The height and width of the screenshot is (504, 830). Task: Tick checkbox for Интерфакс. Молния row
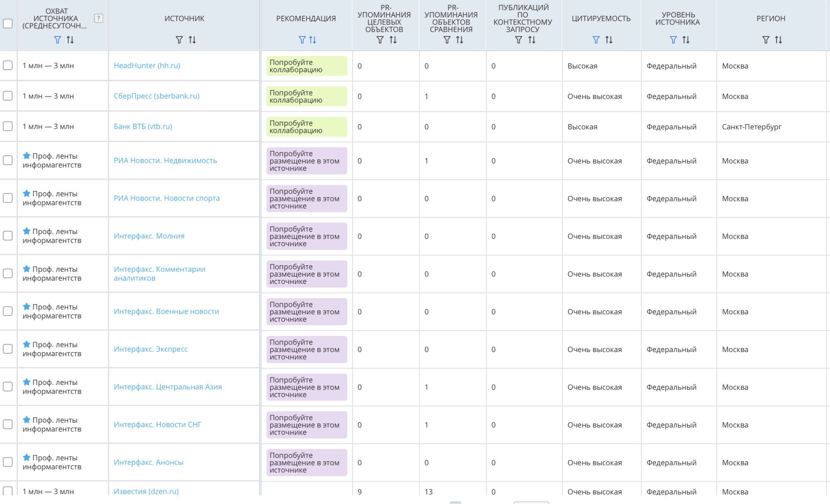click(x=8, y=236)
